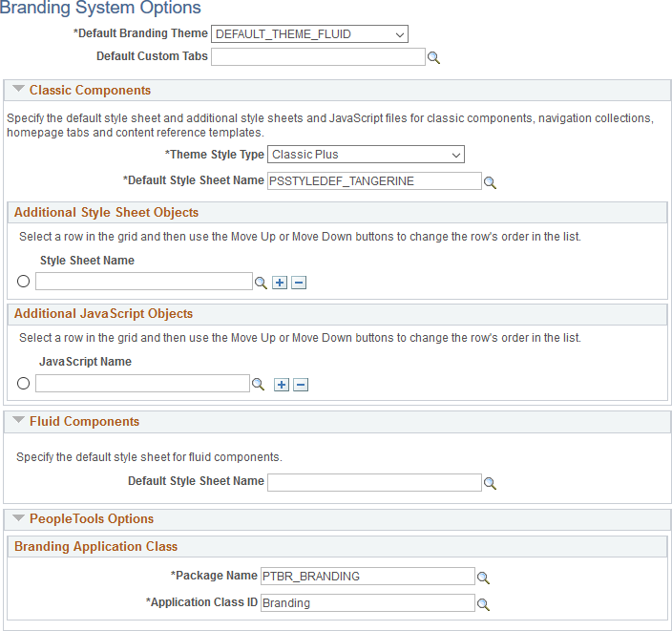672x631 pixels.
Task: Click the *Application Class ID label
Action: tap(201, 601)
